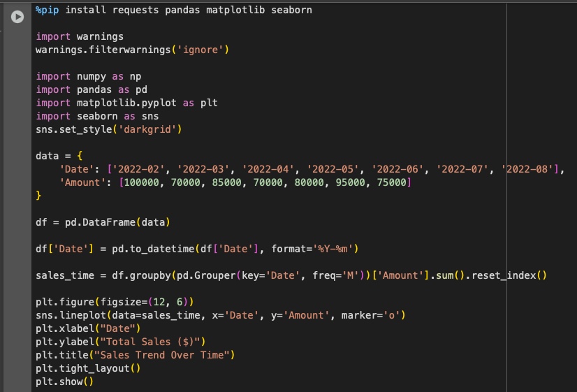Screen dimensions: 577x392
Task: Click the '%Y-%m' format string
Action: point(333,249)
